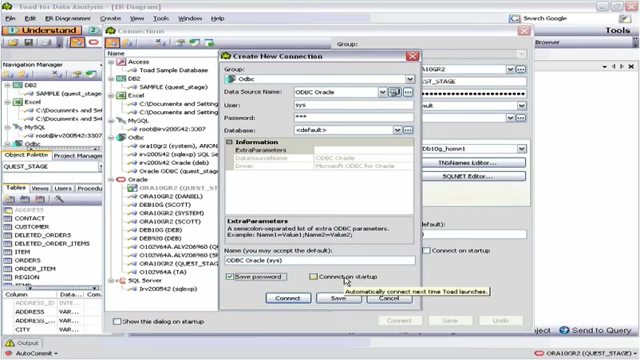
Task: Select ORA10GR2 (DANIEL) connection in tree
Action: pos(171,196)
